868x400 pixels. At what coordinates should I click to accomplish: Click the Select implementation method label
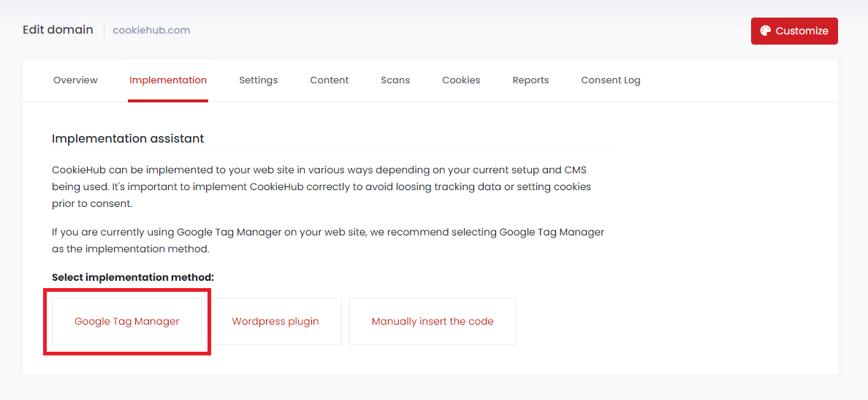pos(133,278)
